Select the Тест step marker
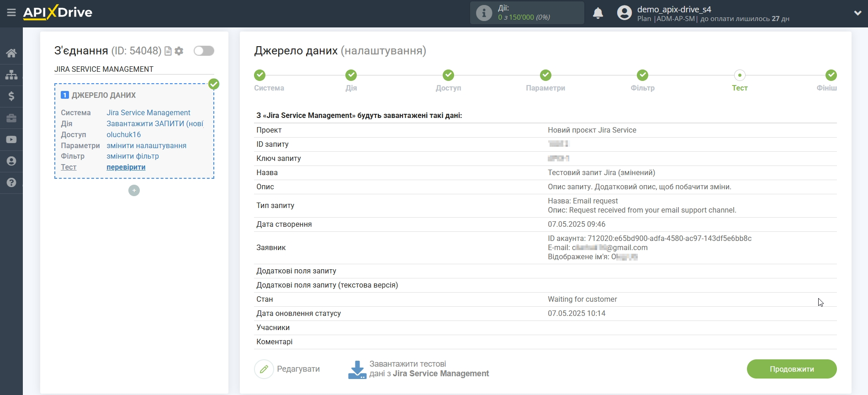 click(740, 75)
